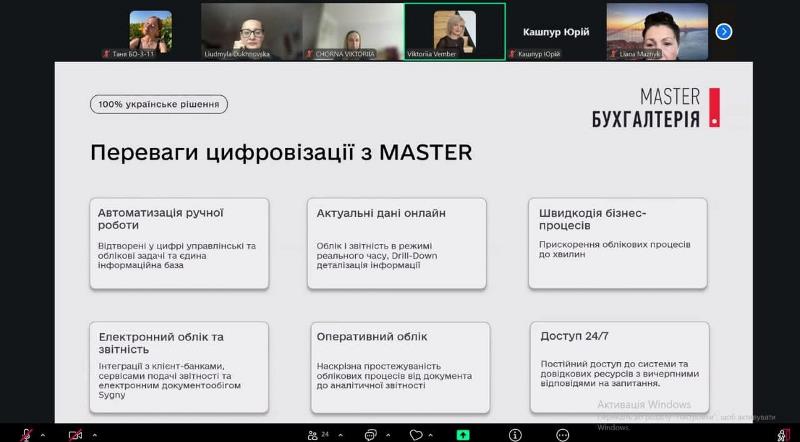800x442 pixels.
Task: Show next participants with blue arrow
Action: pyautogui.click(x=723, y=32)
